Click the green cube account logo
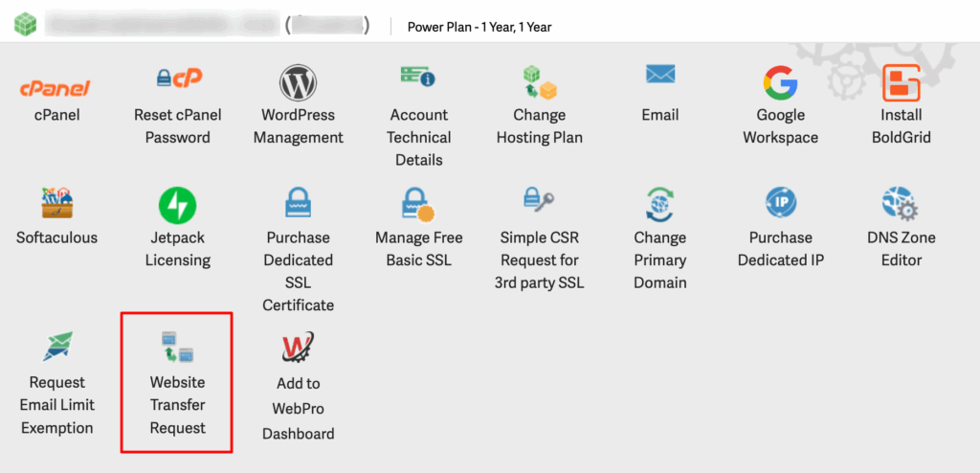 pyautogui.click(x=25, y=25)
